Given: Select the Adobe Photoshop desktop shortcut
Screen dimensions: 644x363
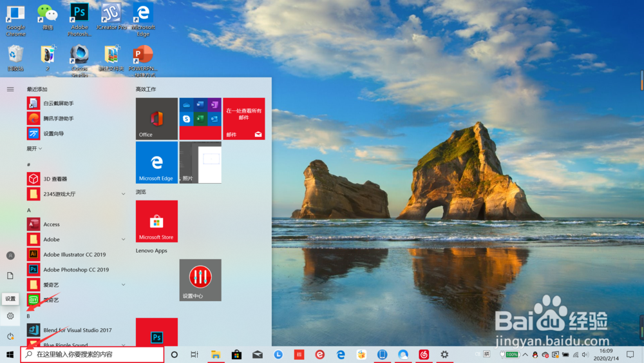Looking at the screenshot, I should [79, 20].
